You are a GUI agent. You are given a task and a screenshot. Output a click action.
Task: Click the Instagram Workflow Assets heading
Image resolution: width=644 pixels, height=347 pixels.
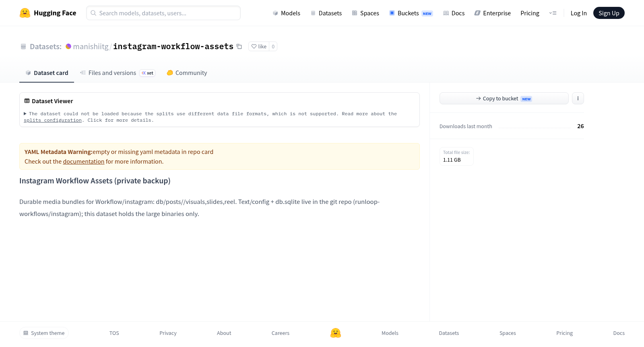coord(95,181)
